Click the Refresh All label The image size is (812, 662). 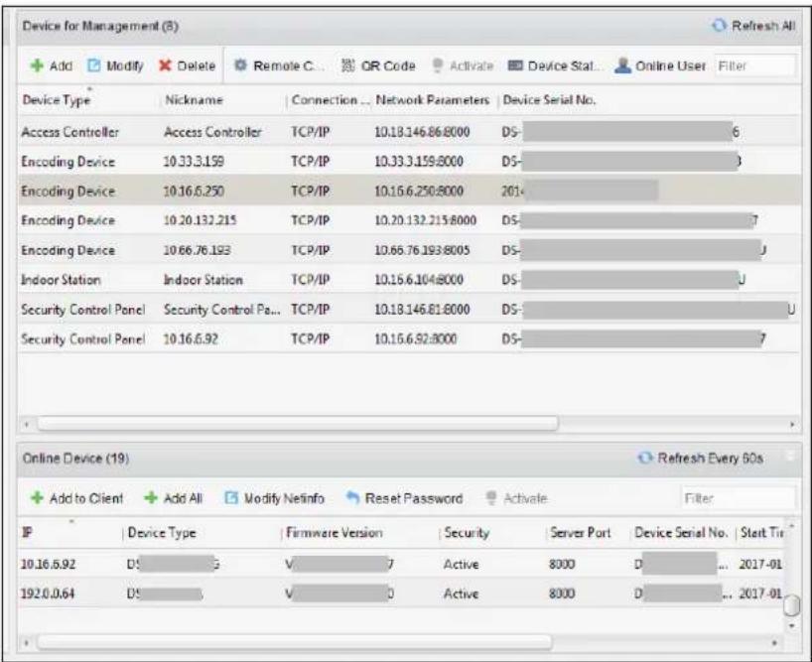762,26
